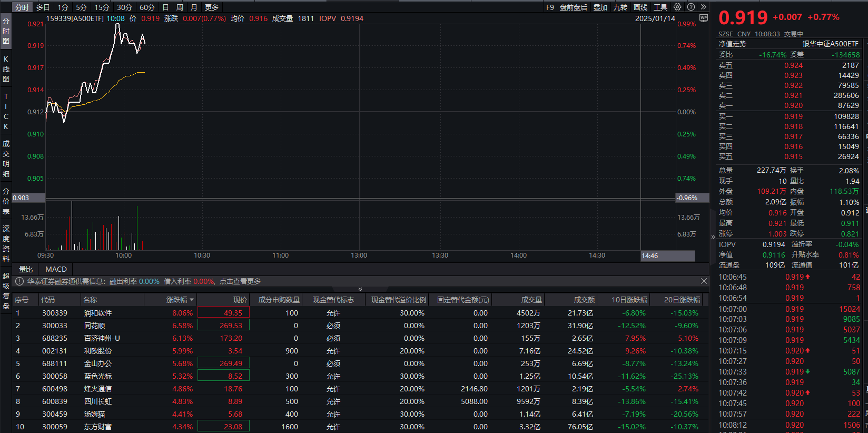The image size is (868, 433).
Task: Close the 华泰证券 info notification bar
Action: coord(704,281)
